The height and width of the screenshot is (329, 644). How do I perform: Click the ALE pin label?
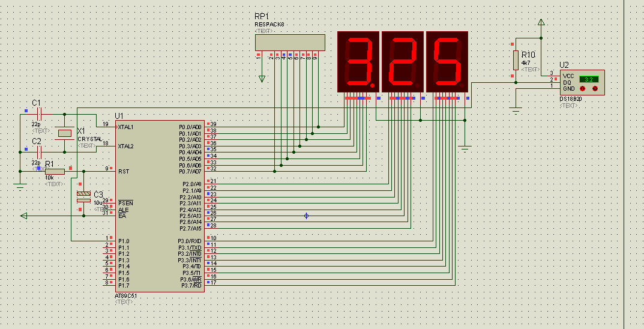[123, 210]
